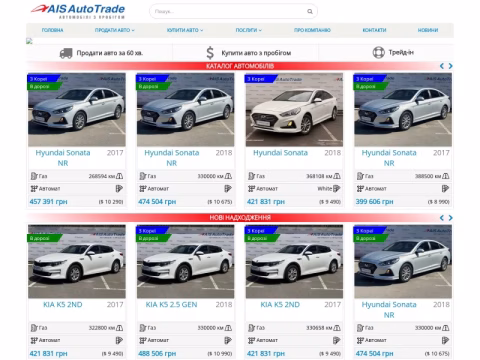This screenshot has width=480, height=360.
Task: Go to next slide in КАТАЛОГ АВТОМОБІЛІВ
Action: click(x=450, y=66)
